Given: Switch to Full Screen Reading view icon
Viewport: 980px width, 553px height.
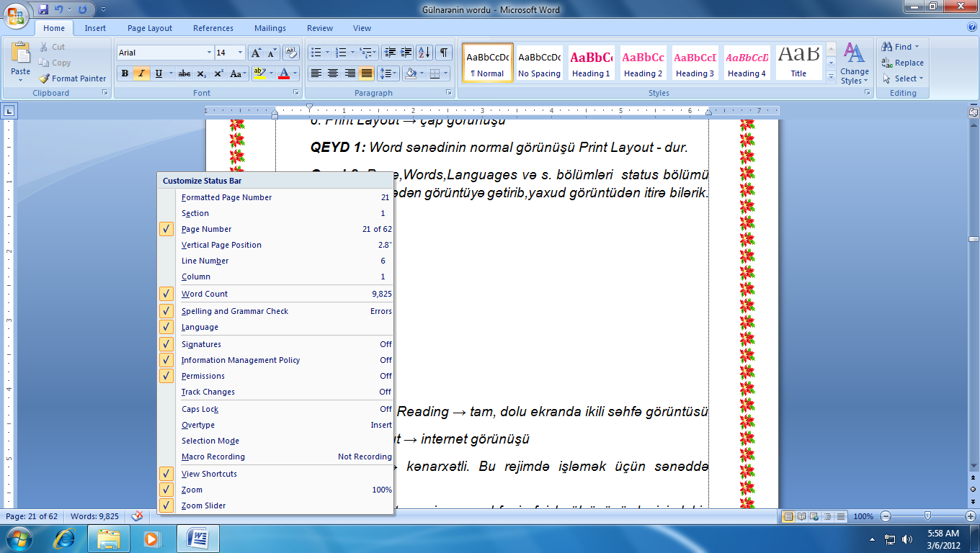Looking at the screenshot, I should 801,516.
